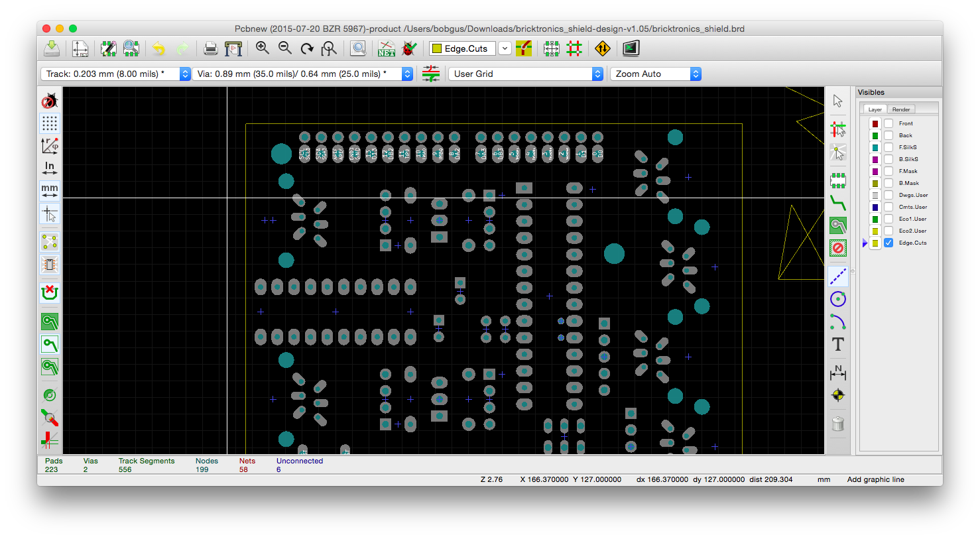Toggle the F.SilkS layer checkbox
Viewport: 980px width, 539px height.
[x=888, y=148]
